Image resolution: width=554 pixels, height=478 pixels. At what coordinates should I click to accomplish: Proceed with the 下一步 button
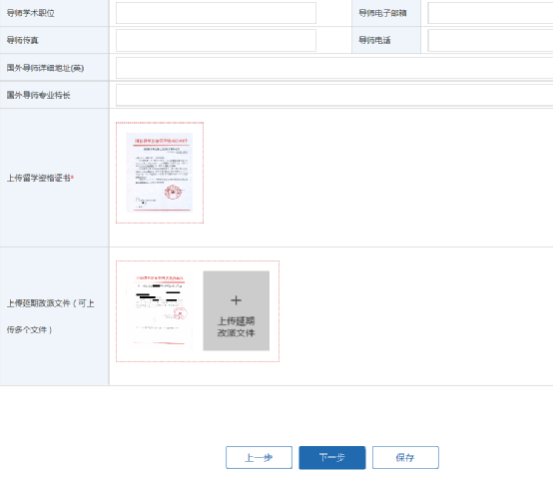332,458
